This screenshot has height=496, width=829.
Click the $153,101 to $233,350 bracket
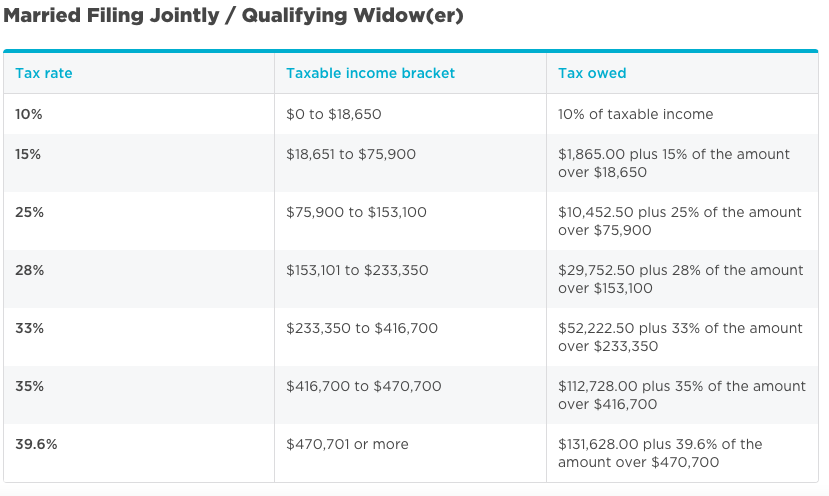point(357,271)
